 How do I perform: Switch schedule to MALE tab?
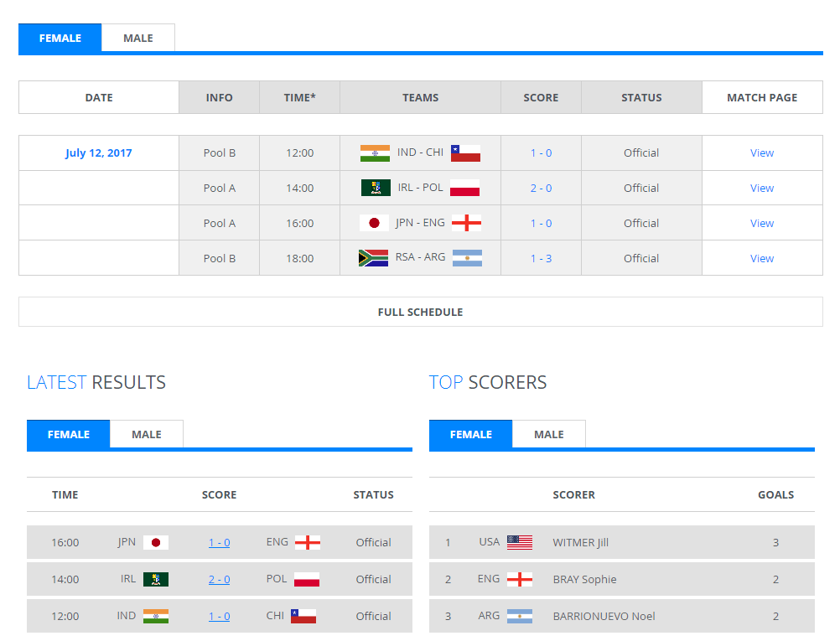click(138, 38)
